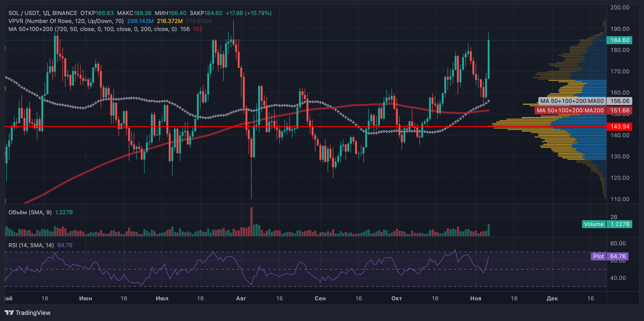The height and width of the screenshot is (321, 644).
Task: Click the purple Plot axis label
Action: point(598,256)
